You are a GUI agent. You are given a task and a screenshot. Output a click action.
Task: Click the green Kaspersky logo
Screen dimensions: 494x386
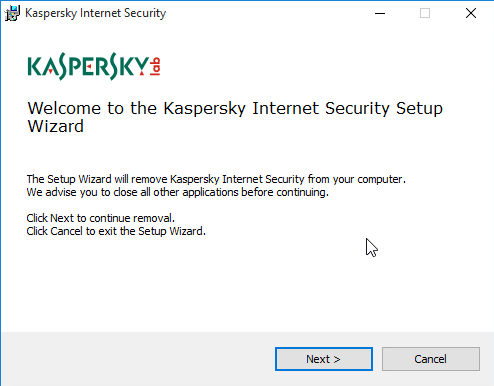88,66
